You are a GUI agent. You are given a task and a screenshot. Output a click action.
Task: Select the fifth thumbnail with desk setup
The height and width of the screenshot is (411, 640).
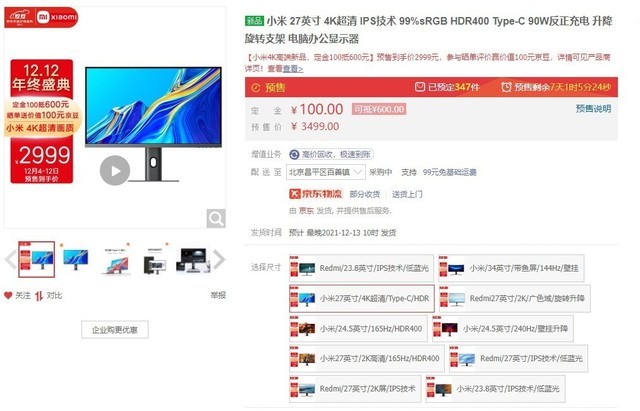(x=193, y=260)
